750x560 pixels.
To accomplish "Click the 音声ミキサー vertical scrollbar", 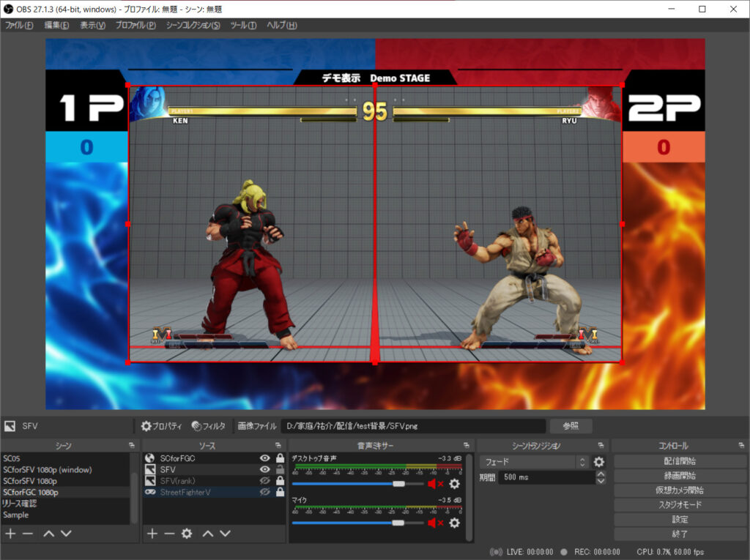I will [x=469, y=497].
